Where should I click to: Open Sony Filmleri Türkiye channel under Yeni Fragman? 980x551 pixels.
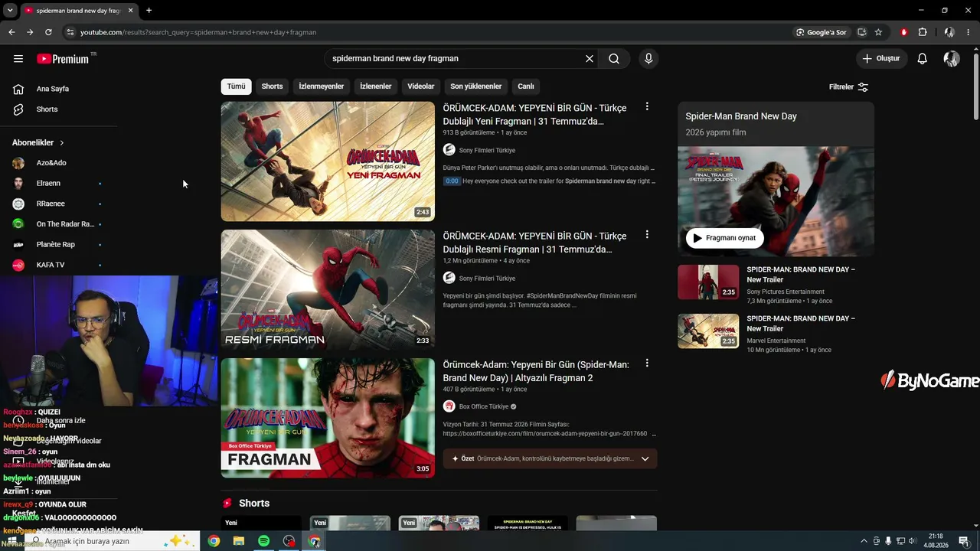coord(487,150)
